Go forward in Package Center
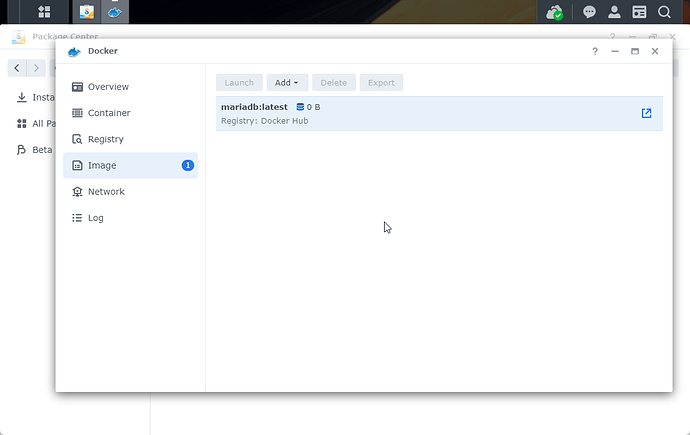The image size is (690, 435). (36, 68)
